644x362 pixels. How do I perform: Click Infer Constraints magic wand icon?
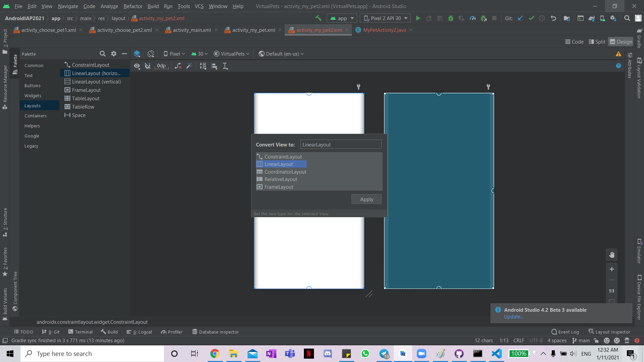(x=190, y=66)
